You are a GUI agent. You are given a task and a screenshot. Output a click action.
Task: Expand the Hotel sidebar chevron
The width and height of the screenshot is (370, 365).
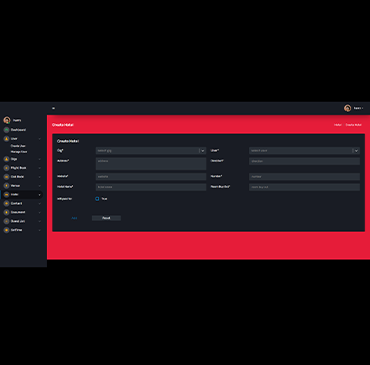point(40,195)
